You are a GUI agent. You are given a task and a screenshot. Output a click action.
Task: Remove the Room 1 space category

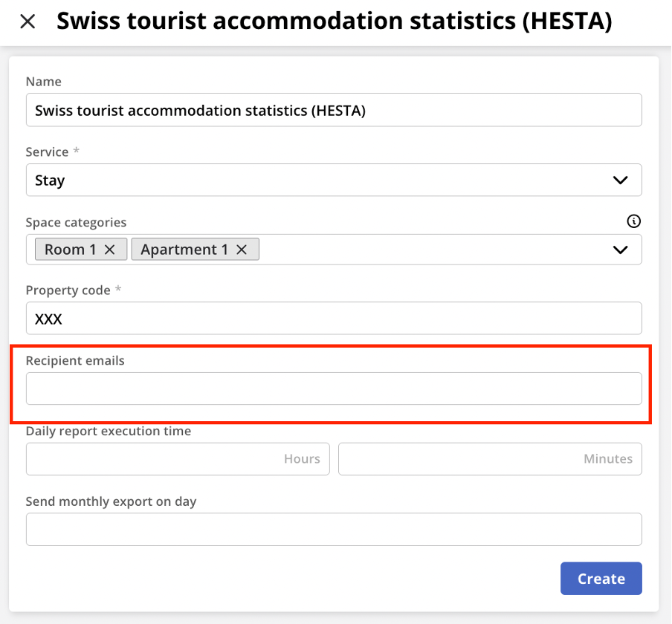coord(109,249)
